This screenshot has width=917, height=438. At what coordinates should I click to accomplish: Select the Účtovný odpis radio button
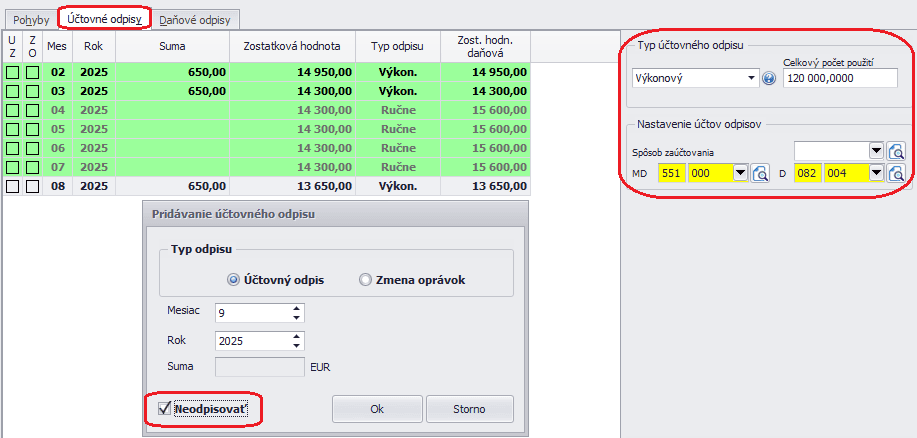[x=233, y=280]
